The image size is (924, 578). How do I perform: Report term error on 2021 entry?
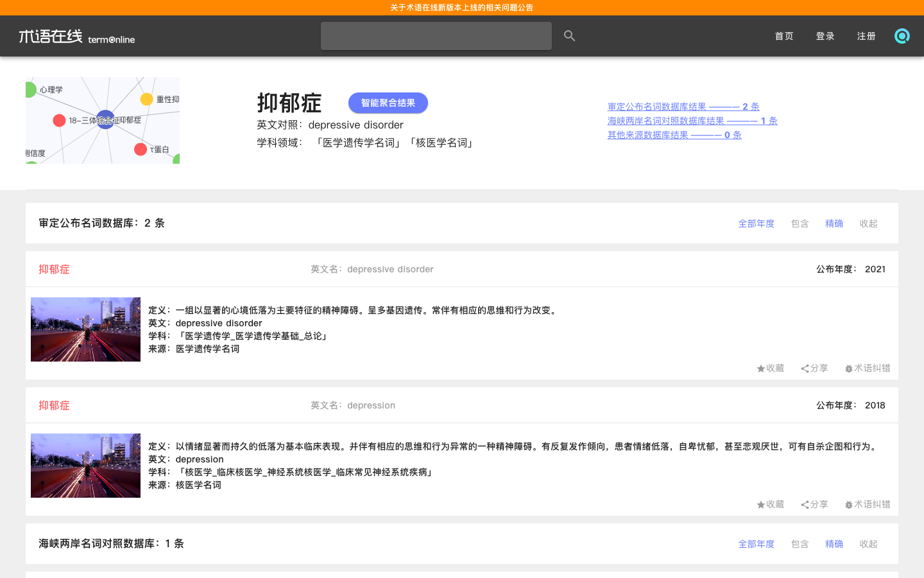point(867,368)
